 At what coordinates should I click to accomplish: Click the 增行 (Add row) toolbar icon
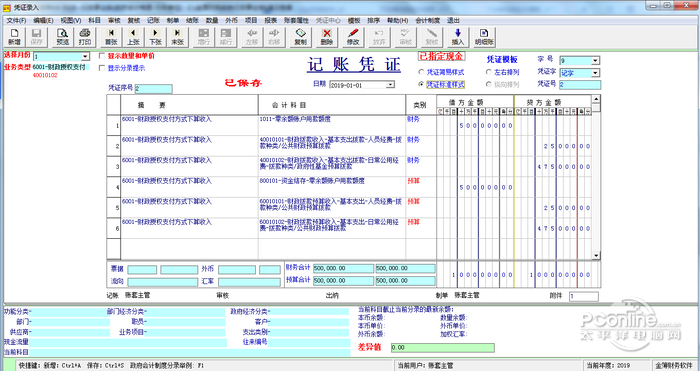coord(204,37)
